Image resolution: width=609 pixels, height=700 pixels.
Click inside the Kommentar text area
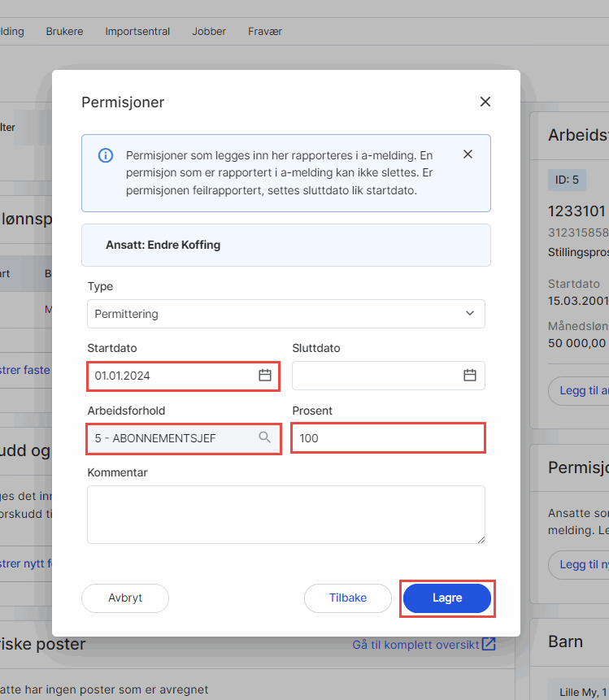[285, 514]
